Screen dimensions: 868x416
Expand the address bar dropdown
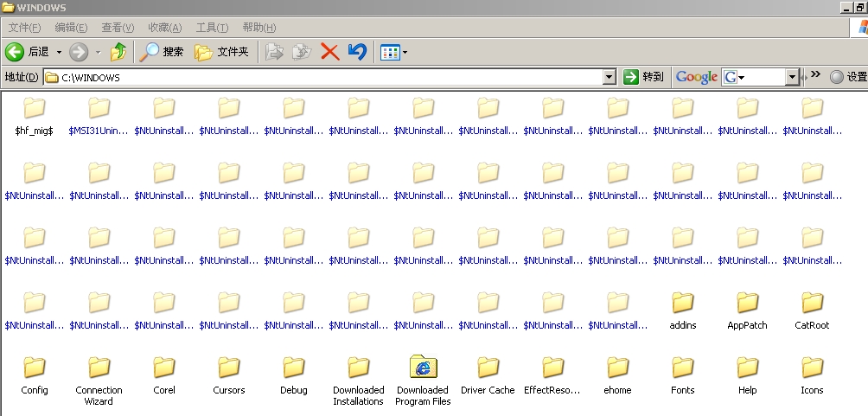[x=610, y=78]
